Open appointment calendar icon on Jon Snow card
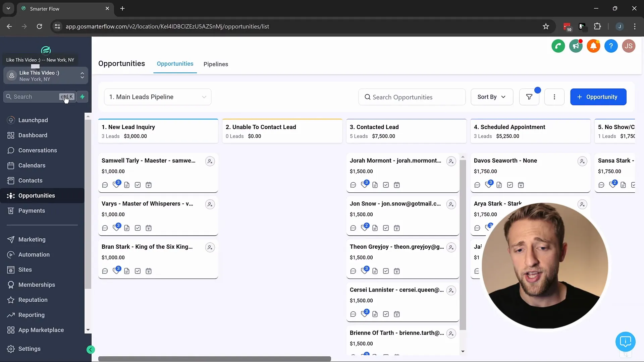This screenshot has width=644, height=362. 397,228
